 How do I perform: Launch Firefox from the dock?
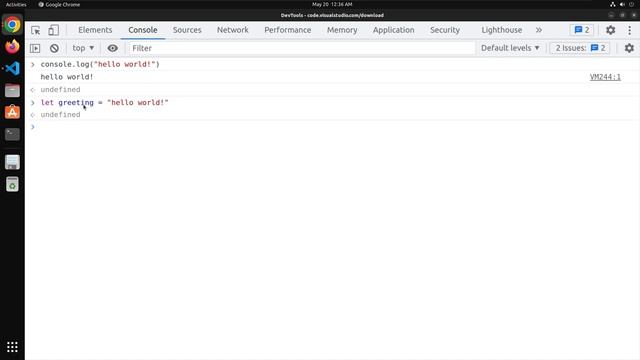[x=12, y=47]
